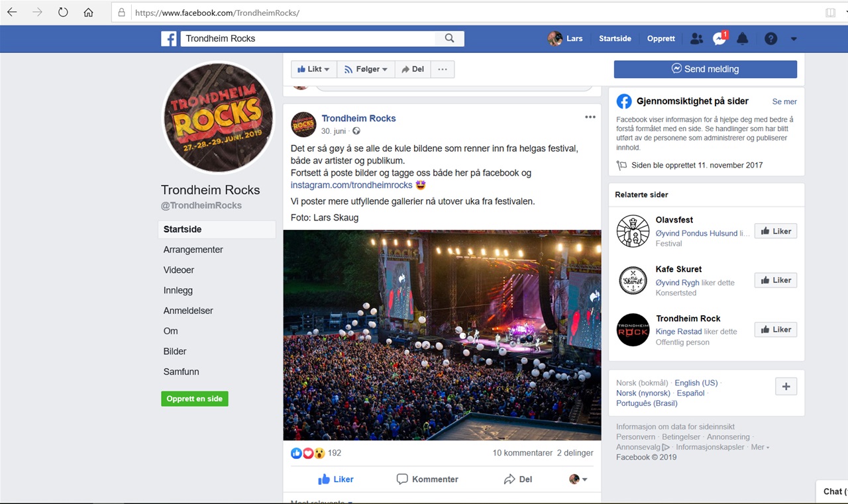Viewport: 848px width, 504px height.
Task: Open the reading view icon in address bar
Action: (830, 13)
